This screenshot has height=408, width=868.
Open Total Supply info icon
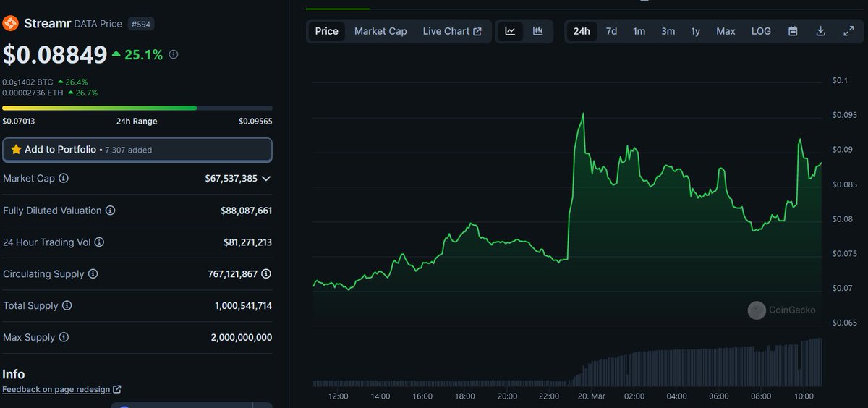click(67, 306)
